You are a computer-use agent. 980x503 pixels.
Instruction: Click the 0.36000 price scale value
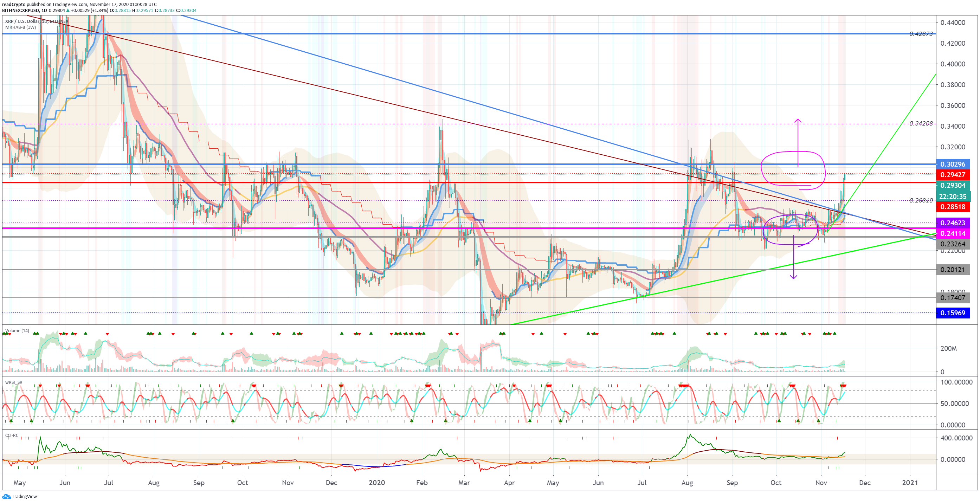point(953,106)
